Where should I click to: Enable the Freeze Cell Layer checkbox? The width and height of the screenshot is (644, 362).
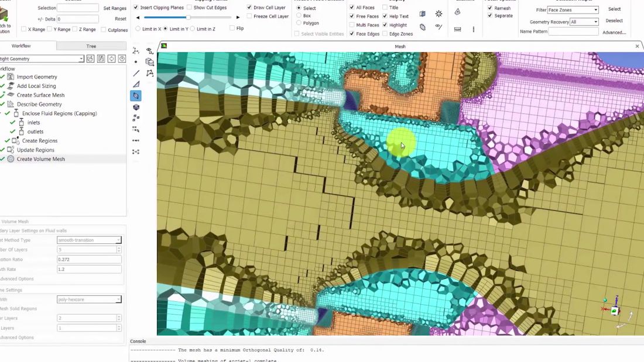coord(249,16)
